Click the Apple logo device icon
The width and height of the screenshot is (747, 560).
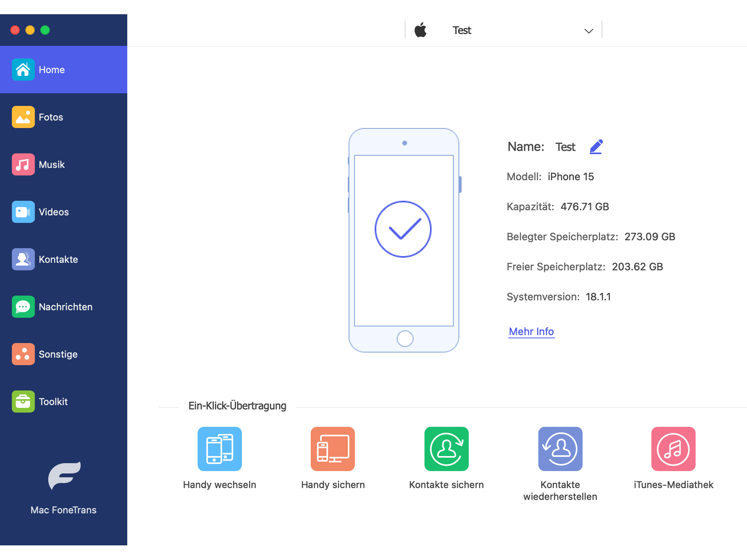tap(421, 30)
